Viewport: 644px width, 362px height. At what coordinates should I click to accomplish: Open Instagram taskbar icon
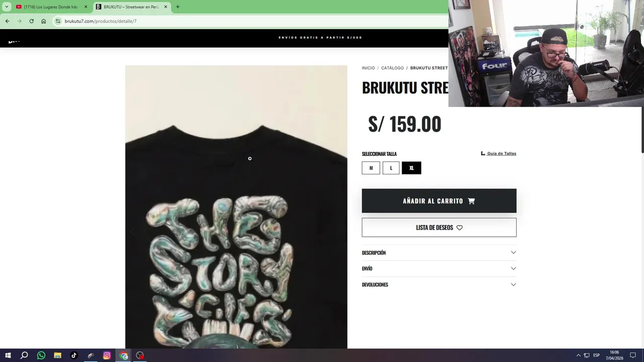tap(107, 355)
